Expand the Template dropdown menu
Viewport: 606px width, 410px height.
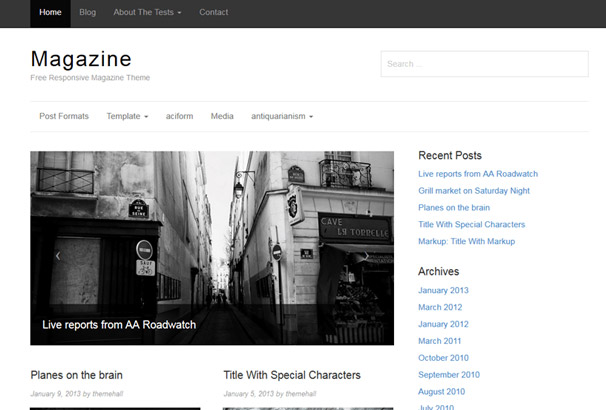point(127,116)
